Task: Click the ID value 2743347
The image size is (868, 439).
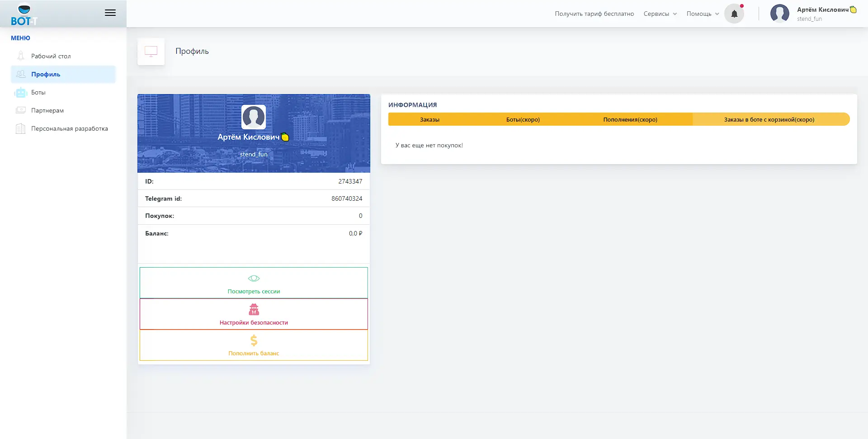Action: pyautogui.click(x=350, y=181)
